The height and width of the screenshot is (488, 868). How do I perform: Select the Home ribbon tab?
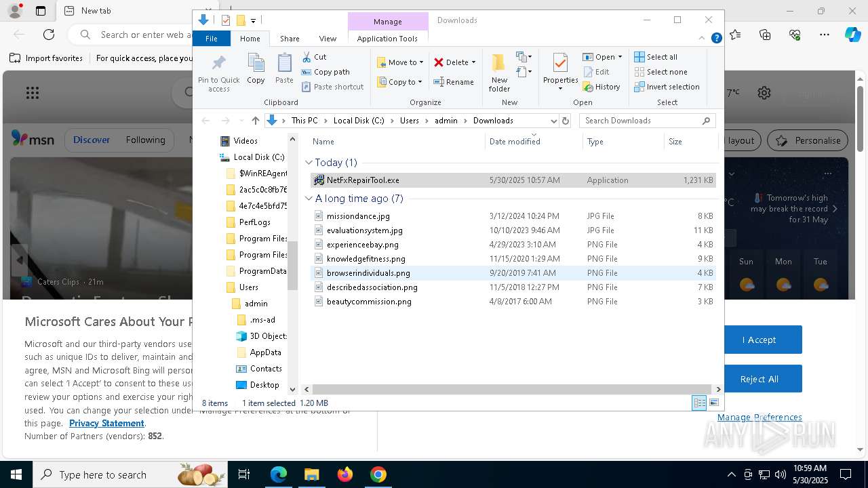(250, 39)
